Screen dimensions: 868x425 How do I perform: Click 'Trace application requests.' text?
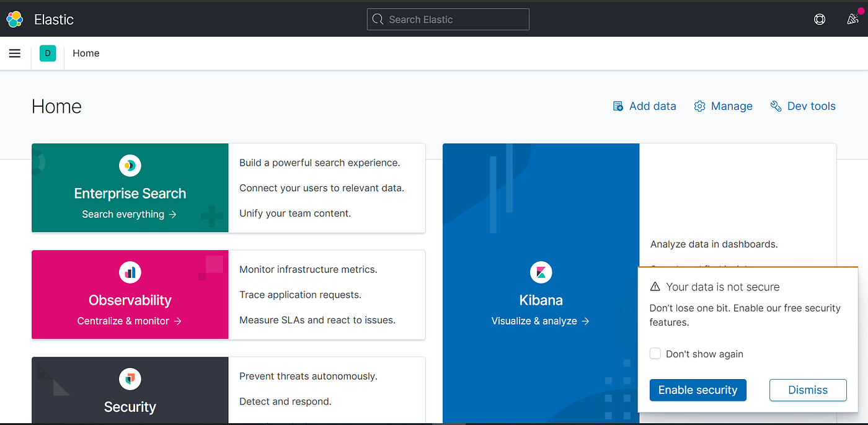(x=300, y=295)
